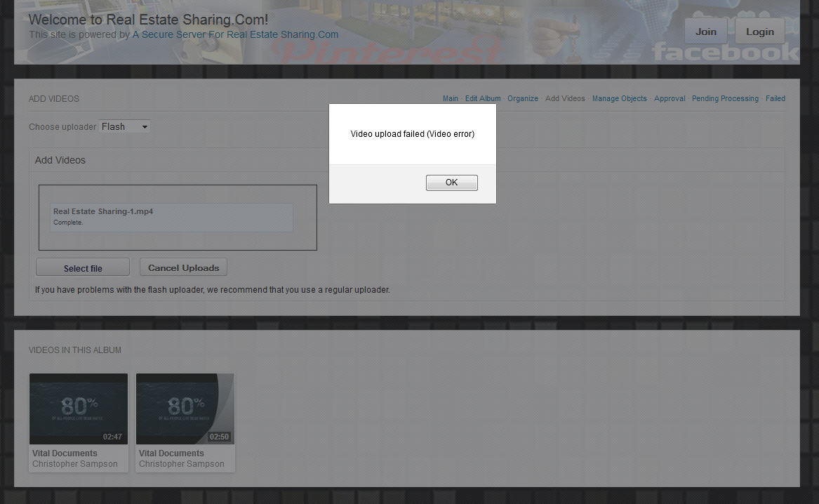
Task: Click OK in the upload failed dialog
Action: (x=451, y=183)
